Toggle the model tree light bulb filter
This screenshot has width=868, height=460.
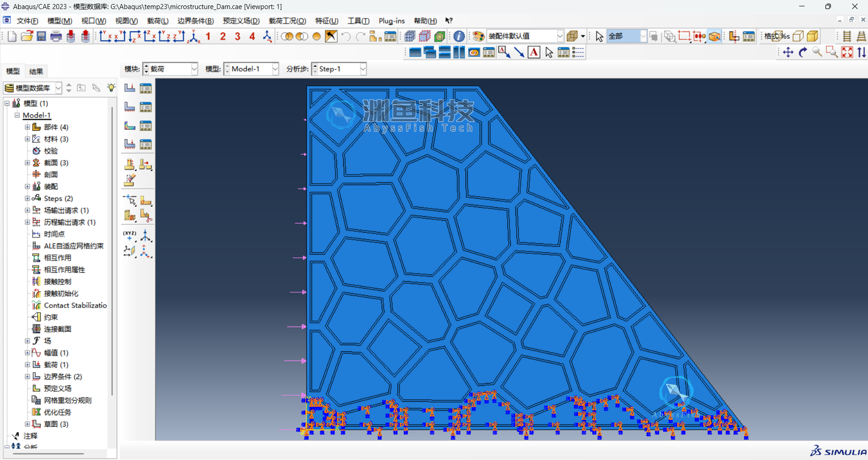click(x=111, y=88)
